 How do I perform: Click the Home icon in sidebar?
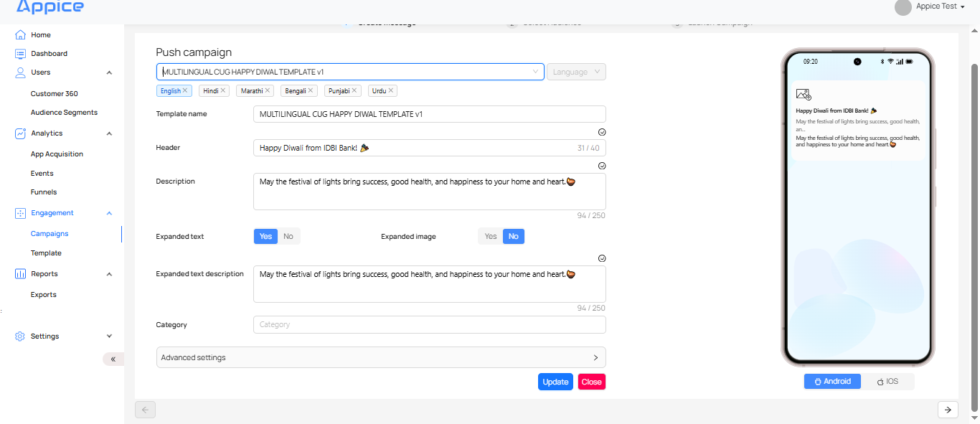point(20,34)
